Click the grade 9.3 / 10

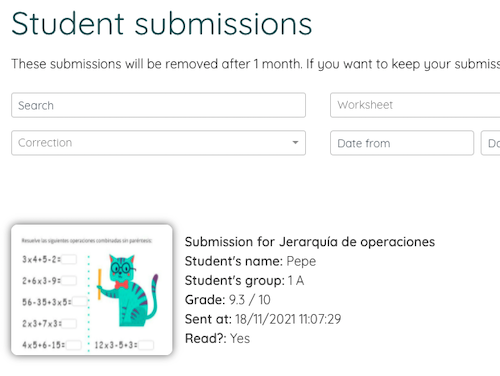(x=250, y=300)
